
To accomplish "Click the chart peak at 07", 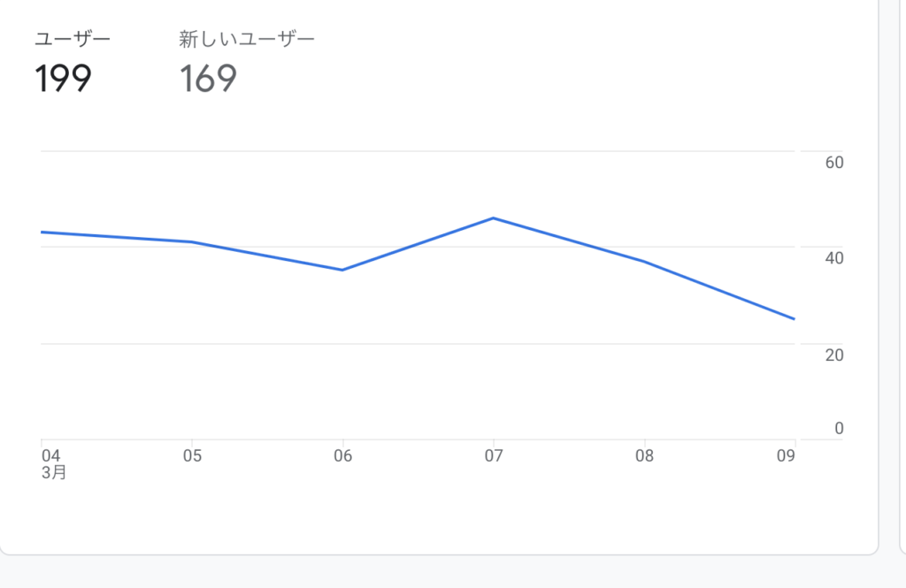I will 494,218.
